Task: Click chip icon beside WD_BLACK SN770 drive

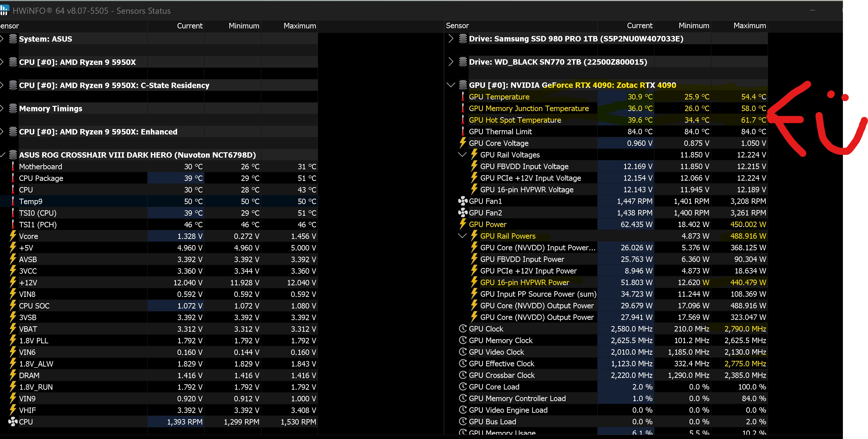Action: point(463,62)
